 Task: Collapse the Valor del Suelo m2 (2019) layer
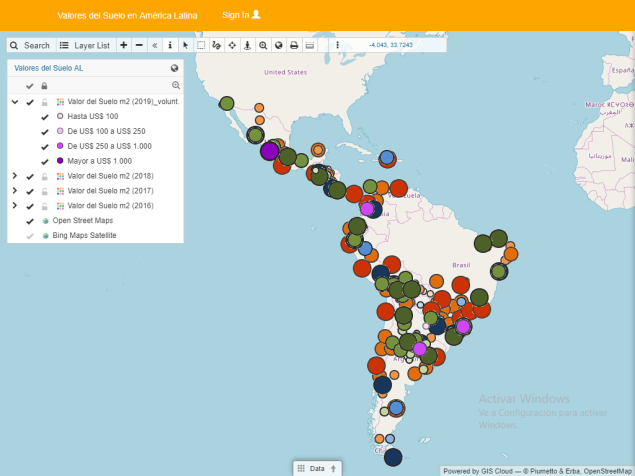coord(14,102)
